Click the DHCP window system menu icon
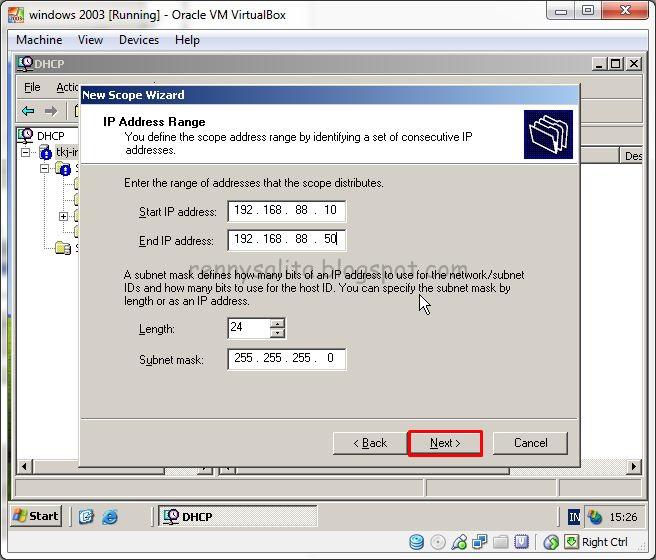656x560 pixels. point(25,64)
